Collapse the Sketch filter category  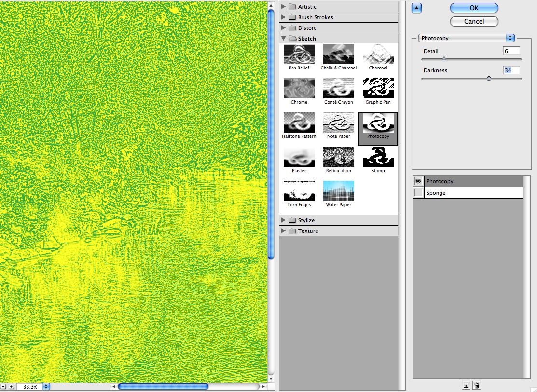pos(284,39)
